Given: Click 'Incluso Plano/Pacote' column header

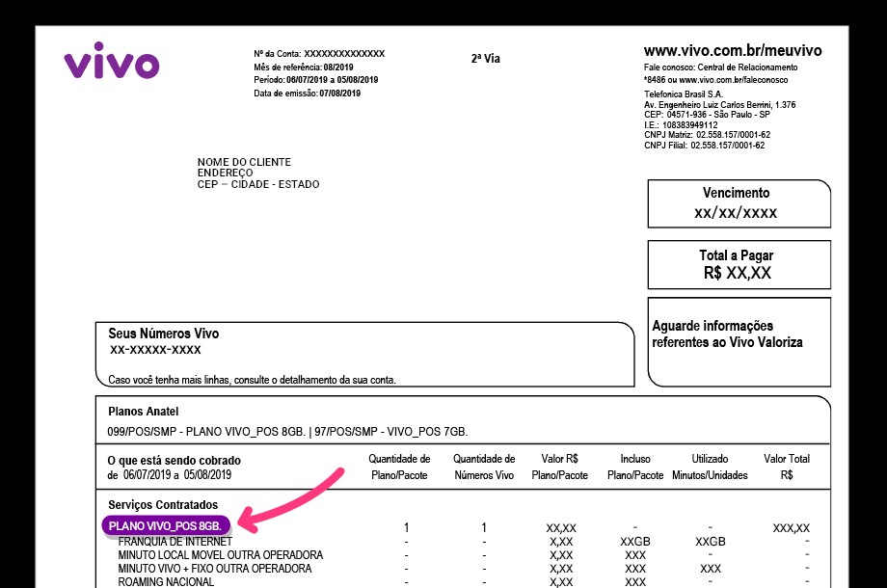Looking at the screenshot, I should coord(635,467).
